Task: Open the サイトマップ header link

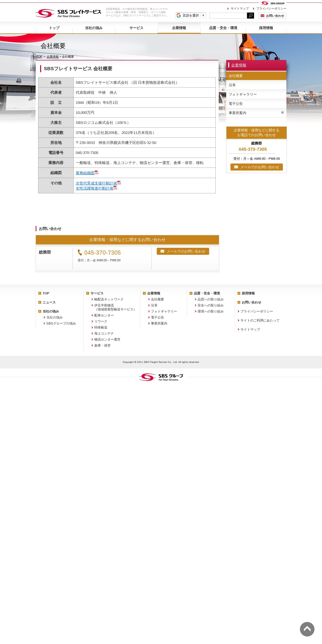Action: click(x=239, y=9)
